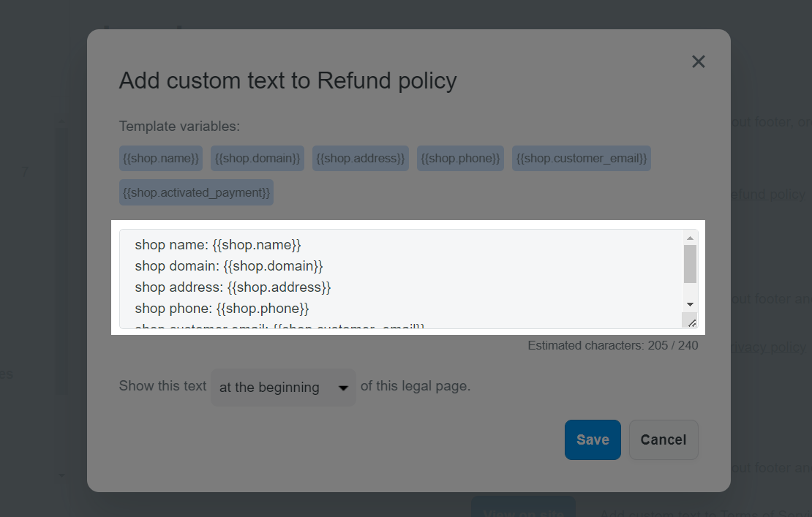This screenshot has width=812, height=517.
Task: Insert the {{shop.activated_payment}} template variable
Action: [196, 192]
